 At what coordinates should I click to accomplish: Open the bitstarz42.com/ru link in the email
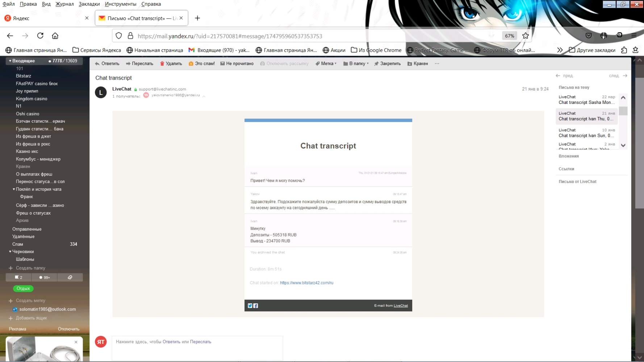(306, 283)
